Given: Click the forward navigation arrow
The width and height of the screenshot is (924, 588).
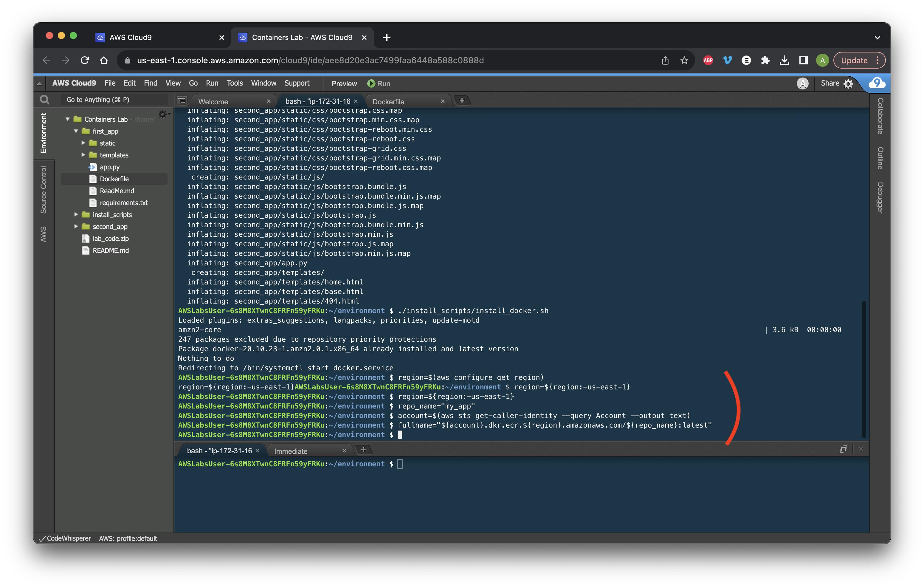Looking at the screenshot, I should point(66,60).
